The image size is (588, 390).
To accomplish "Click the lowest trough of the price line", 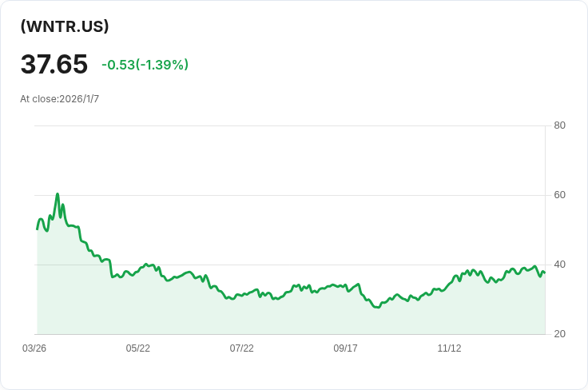I will [377, 307].
